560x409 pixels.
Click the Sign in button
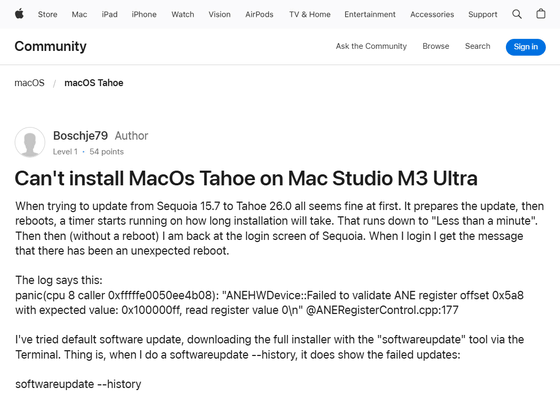tap(525, 47)
